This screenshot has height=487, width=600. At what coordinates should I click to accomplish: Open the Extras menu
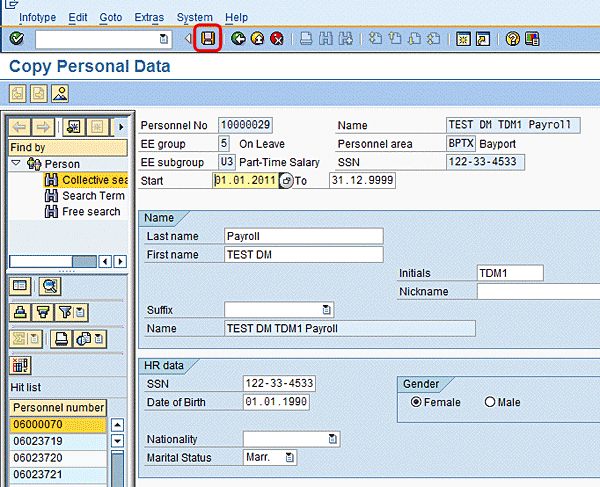coord(148,17)
